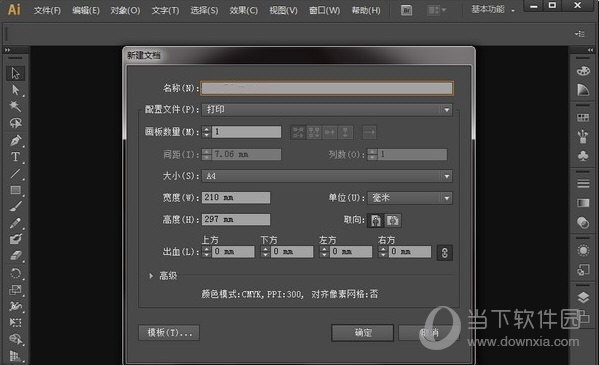
Task: Click the 模板(T)... templates button
Action: pos(169,333)
